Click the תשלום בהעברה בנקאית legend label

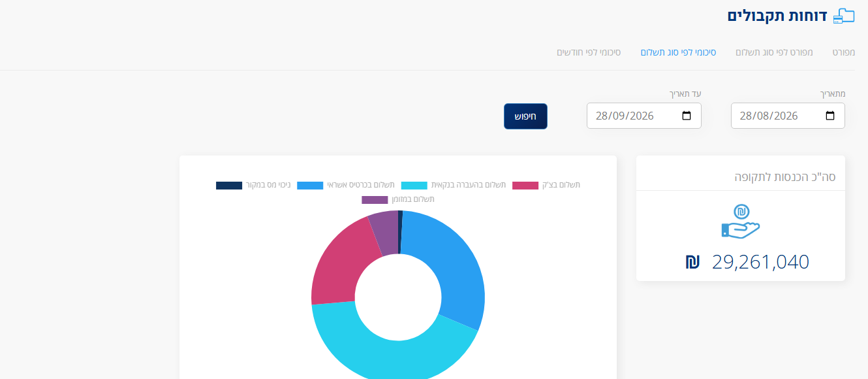(468, 185)
